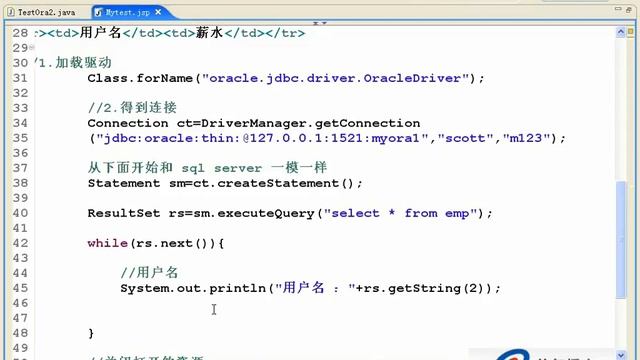
Task: Click line number 36 in the gutter
Action: (x=20, y=153)
